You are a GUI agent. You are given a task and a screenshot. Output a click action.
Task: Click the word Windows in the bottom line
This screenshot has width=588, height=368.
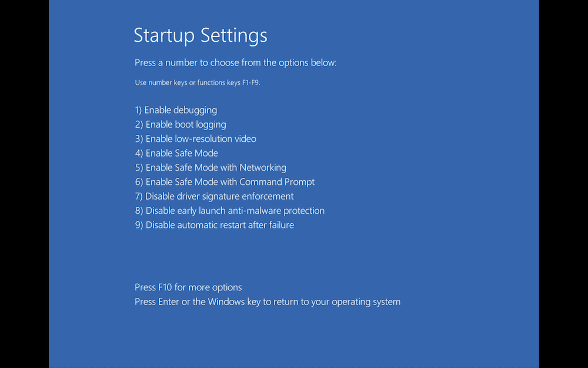tap(226, 301)
